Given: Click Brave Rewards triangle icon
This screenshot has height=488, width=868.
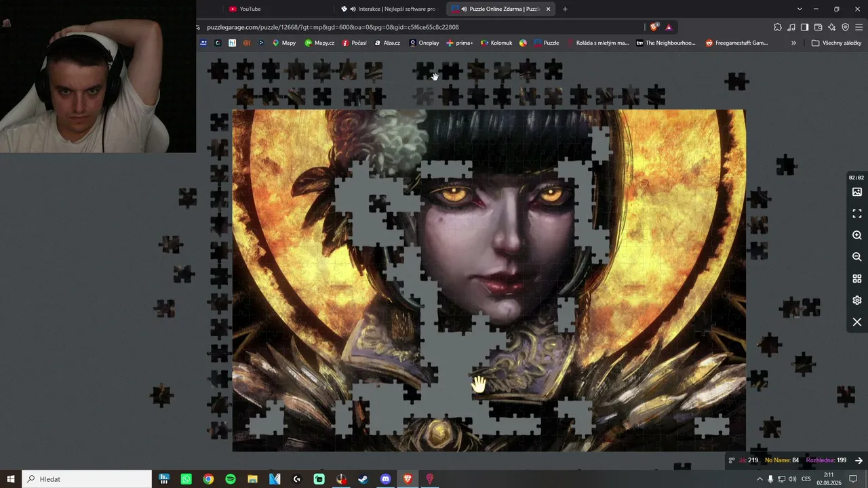Looking at the screenshot, I should pyautogui.click(x=669, y=27).
